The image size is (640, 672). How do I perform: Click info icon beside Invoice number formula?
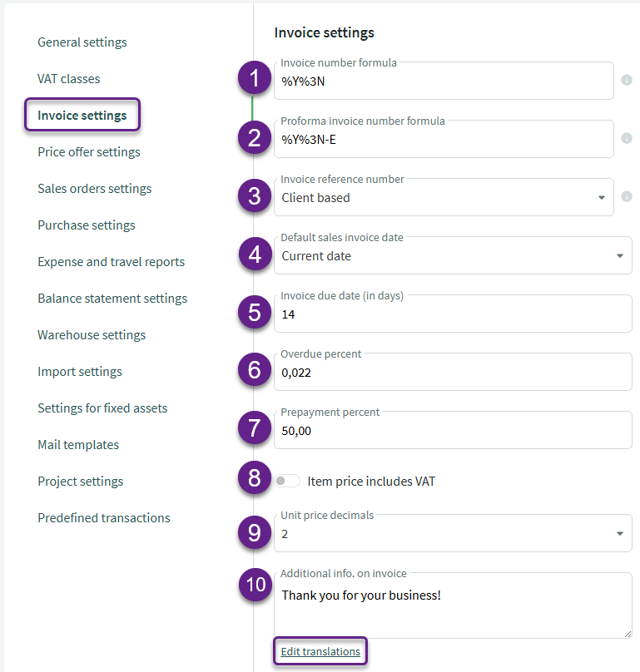pyautogui.click(x=627, y=81)
